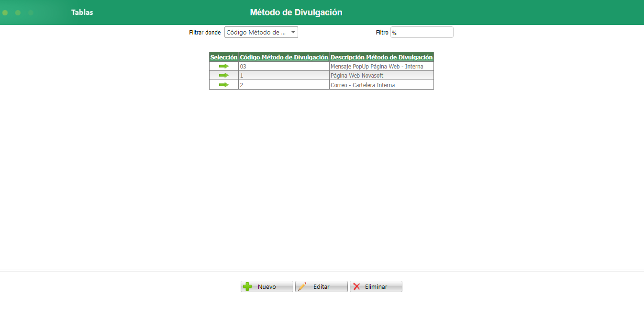Select the row arrow for Página Web Novasoft
The width and height of the screenshot is (644, 309).
point(223,75)
